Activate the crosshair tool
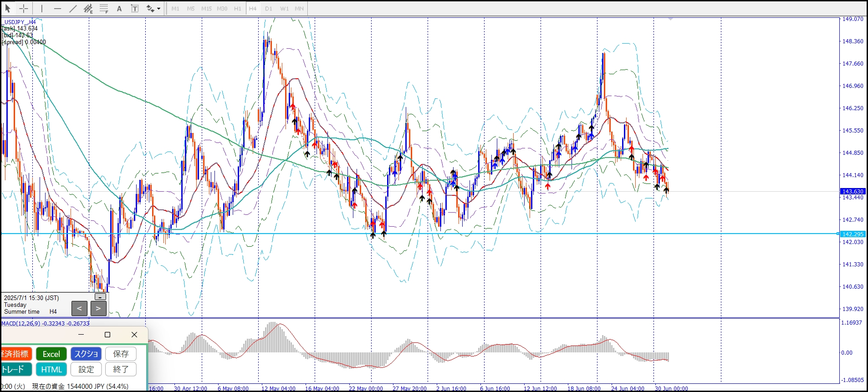The image size is (868, 392). tap(24, 8)
